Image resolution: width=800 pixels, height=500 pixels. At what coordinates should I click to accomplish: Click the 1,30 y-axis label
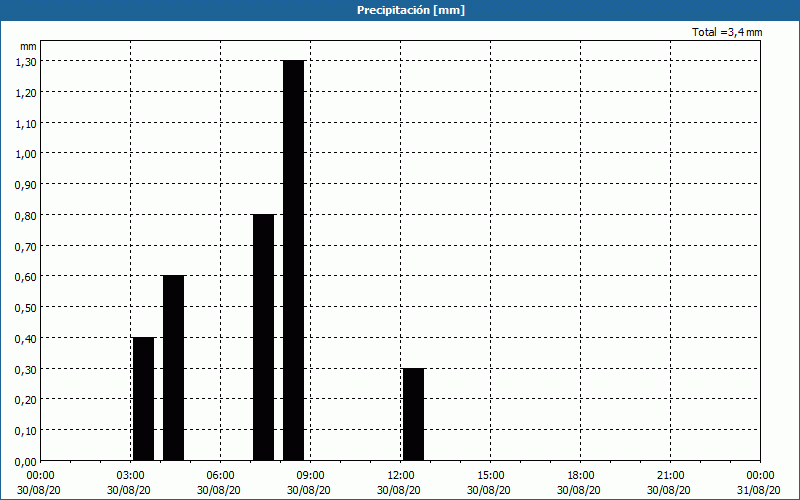point(26,62)
